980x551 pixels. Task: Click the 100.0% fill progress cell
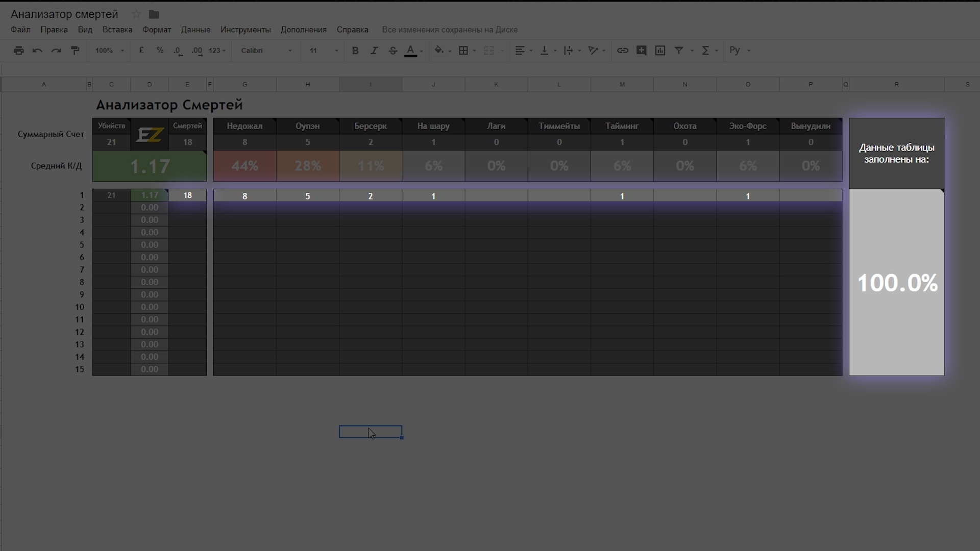pyautogui.click(x=897, y=283)
